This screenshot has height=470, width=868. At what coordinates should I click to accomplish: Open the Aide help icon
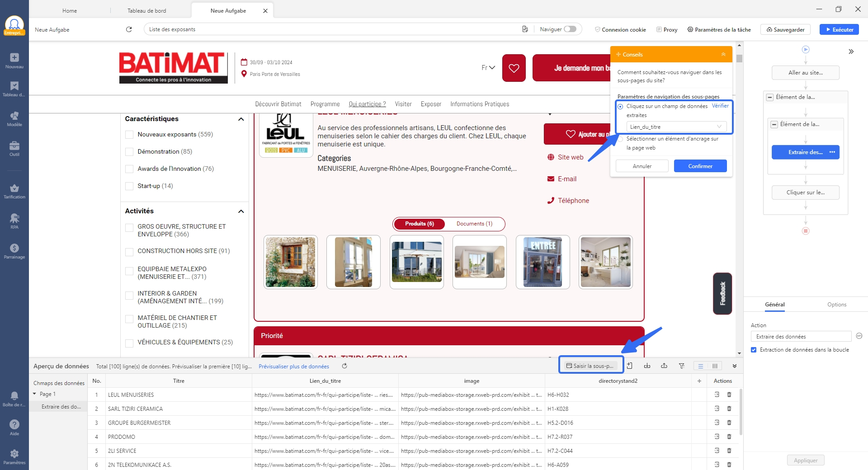[x=14, y=428]
